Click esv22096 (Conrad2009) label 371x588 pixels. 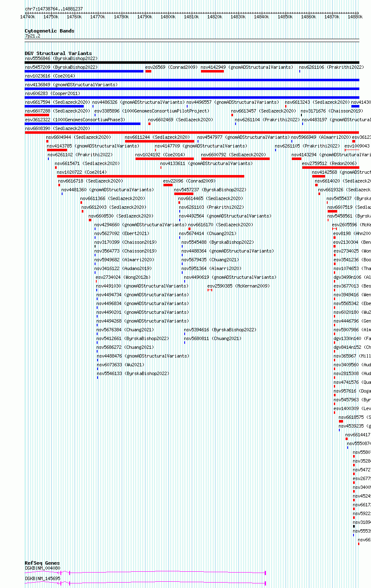coord(189,181)
